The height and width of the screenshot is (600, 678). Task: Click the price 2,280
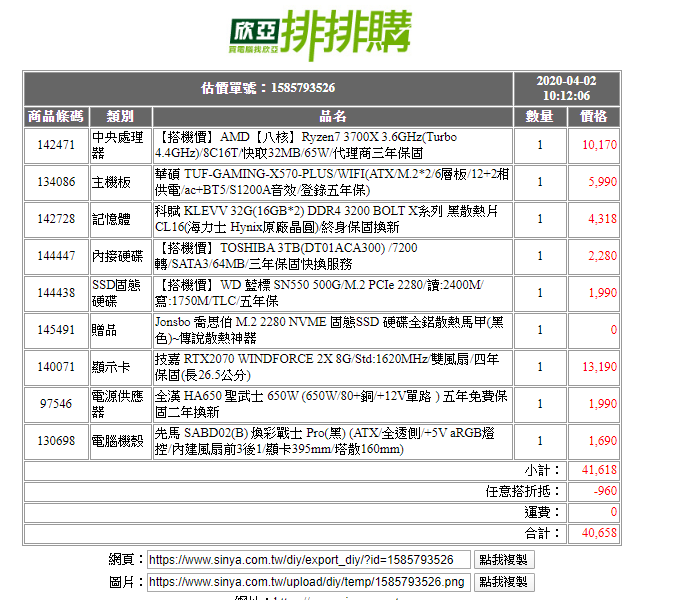tap(602, 256)
